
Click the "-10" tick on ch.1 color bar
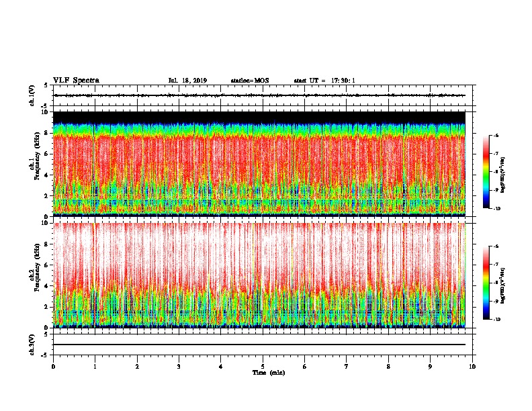497,209
